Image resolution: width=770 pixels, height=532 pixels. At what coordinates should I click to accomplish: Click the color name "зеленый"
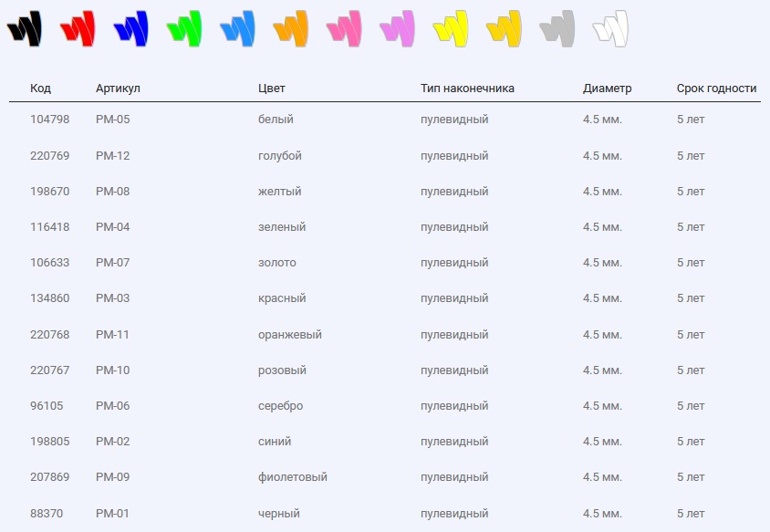282,227
